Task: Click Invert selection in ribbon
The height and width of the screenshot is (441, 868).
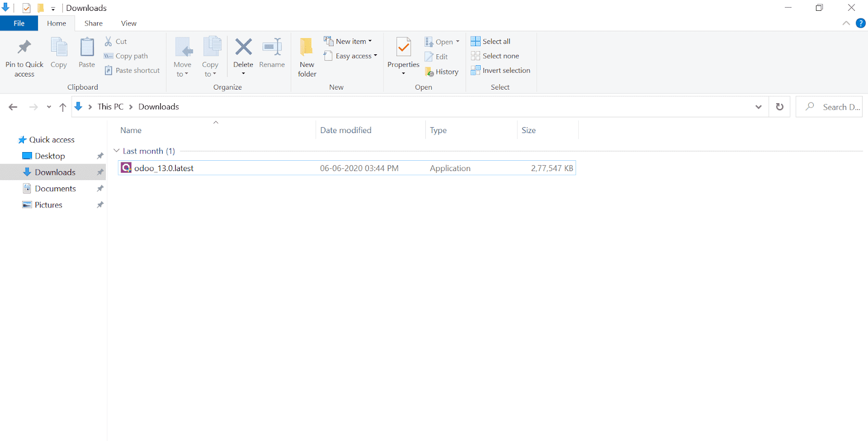Action: [500, 71]
